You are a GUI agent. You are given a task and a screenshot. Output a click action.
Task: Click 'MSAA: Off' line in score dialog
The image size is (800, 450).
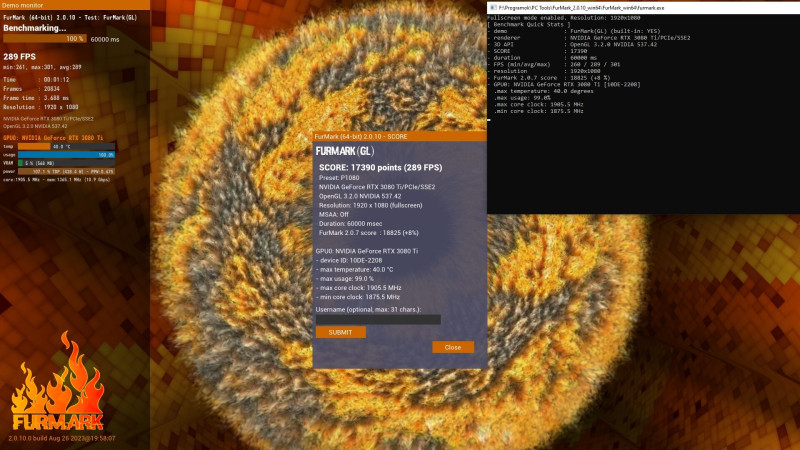pyautogui.click(x=334, y=214)
